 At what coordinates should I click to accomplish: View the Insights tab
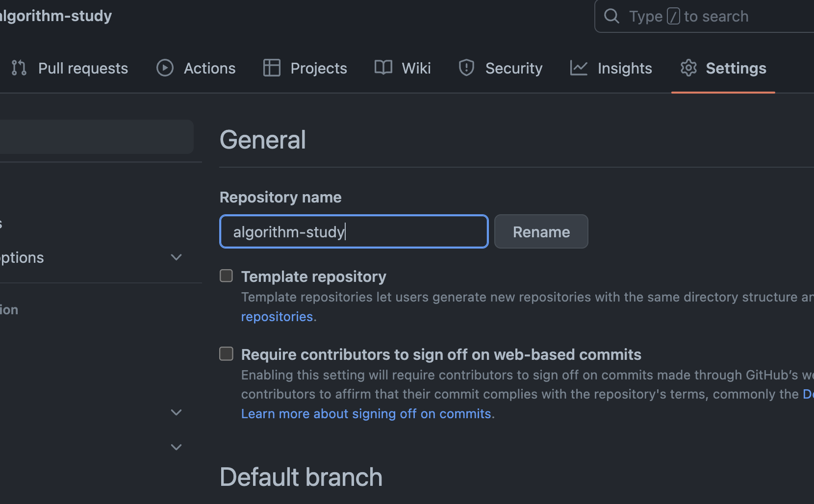tap(611, 68)
